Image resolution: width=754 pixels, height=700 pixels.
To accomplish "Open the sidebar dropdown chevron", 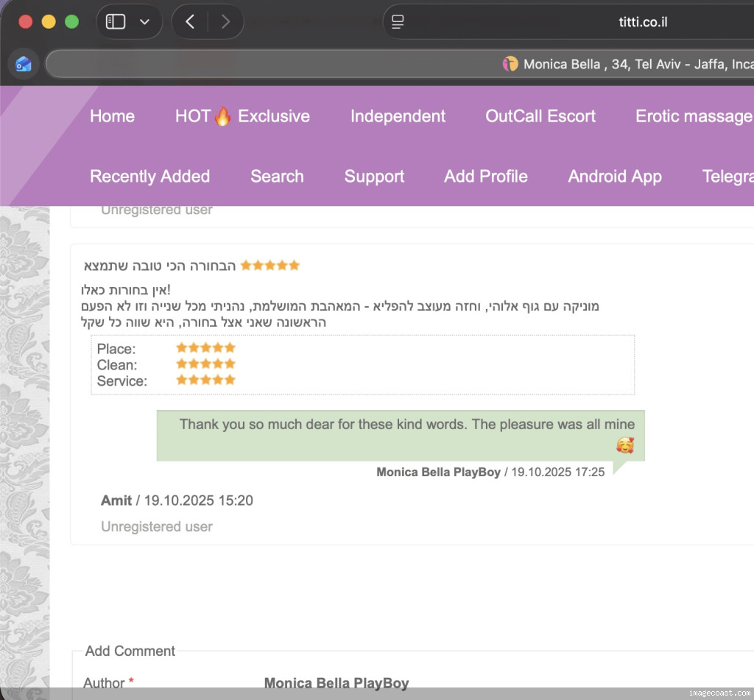I will [144, 22].
